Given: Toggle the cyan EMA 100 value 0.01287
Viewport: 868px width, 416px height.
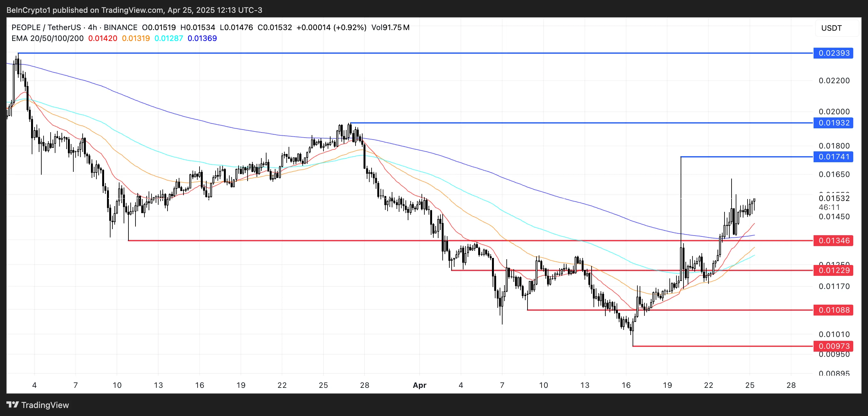Looking at the screenshot, I should [x=169, y=38].
